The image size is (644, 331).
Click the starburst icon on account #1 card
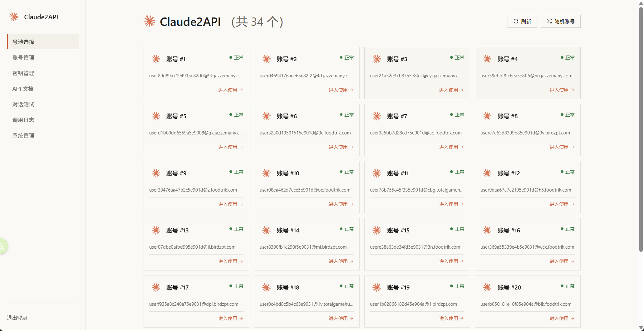(x=156, y=59)
